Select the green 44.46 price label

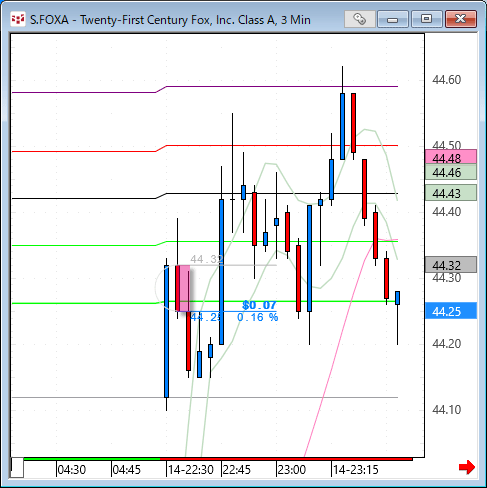point(451,172)
